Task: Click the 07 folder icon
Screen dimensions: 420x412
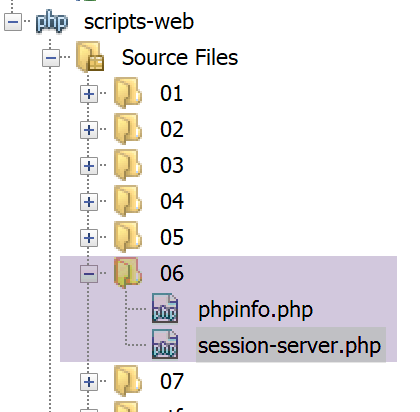Action: (128, 380)
